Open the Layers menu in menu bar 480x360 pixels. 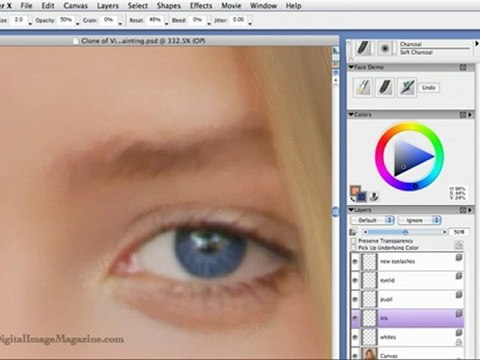pos(108,6)
